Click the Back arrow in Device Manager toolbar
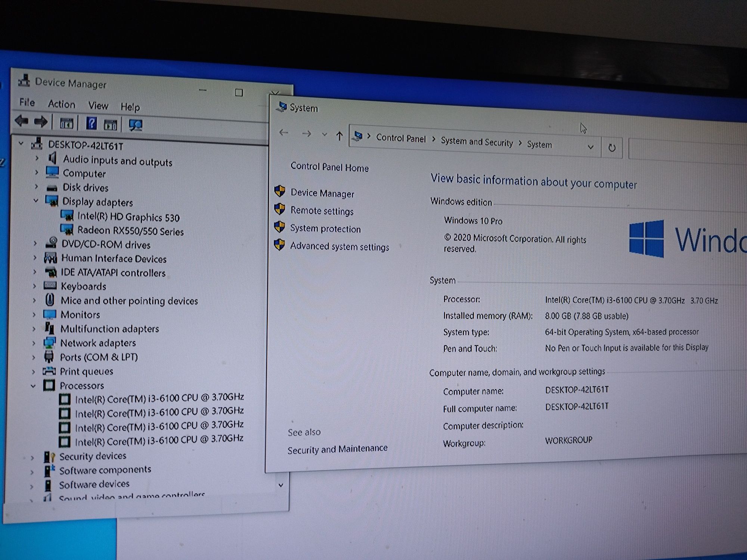This screenshot has height=560, width=747. click(x=22, y=121)
